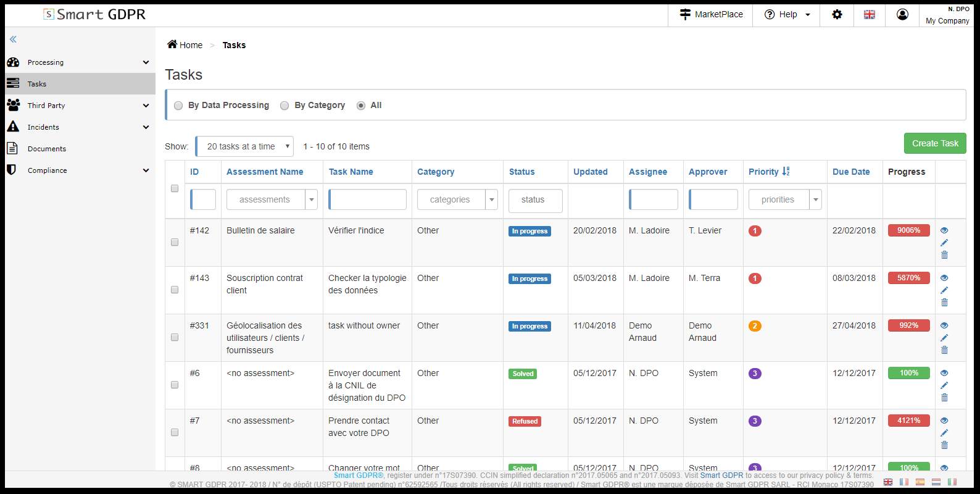980x494 pixels.
Task: Open the user profile icon
Action: click(x=902, y=14)
